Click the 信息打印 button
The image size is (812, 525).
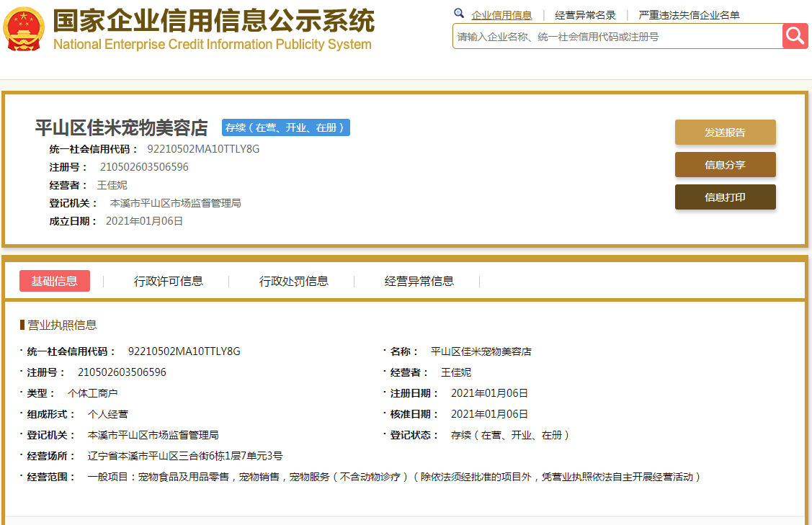coord(725,197)
